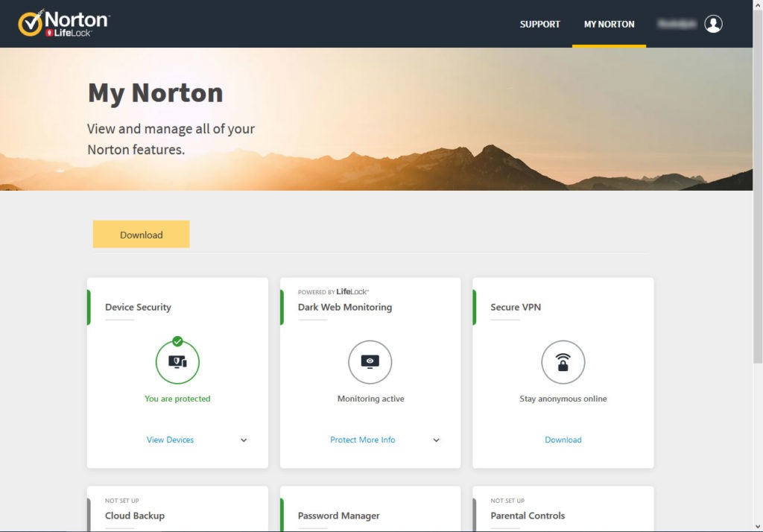Click the My Norton page heading
Viewport: 763px width, 532px height.
pos(156,93)
